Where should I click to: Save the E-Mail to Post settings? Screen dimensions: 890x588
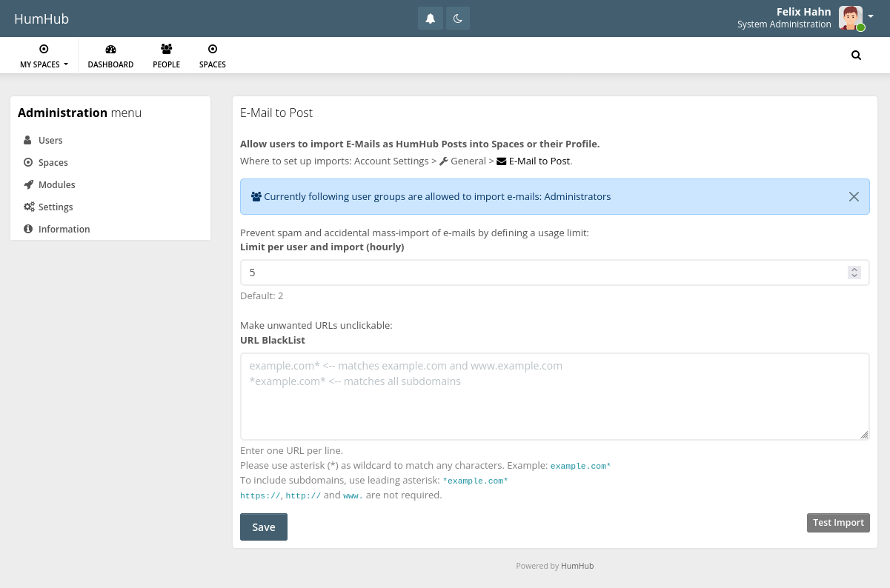click(263, 527)
